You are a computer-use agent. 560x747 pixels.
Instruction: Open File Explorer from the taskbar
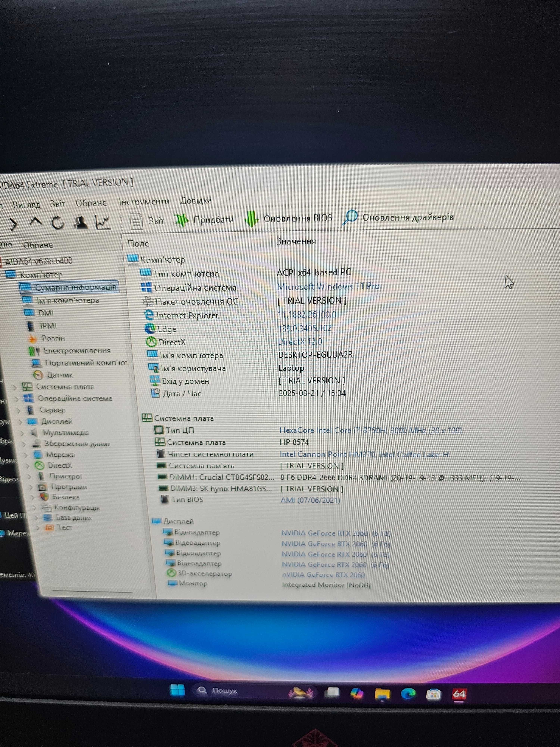click(x=382, y=694)
